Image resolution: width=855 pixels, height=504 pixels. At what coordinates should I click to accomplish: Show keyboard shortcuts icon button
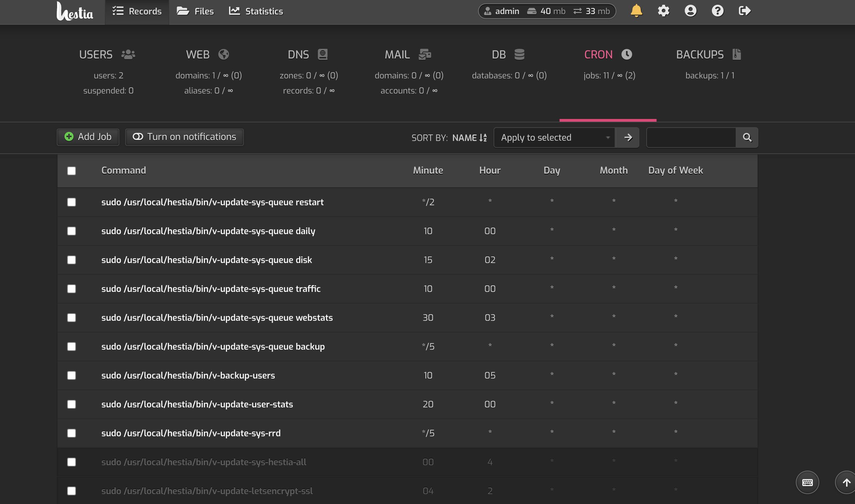807,482
